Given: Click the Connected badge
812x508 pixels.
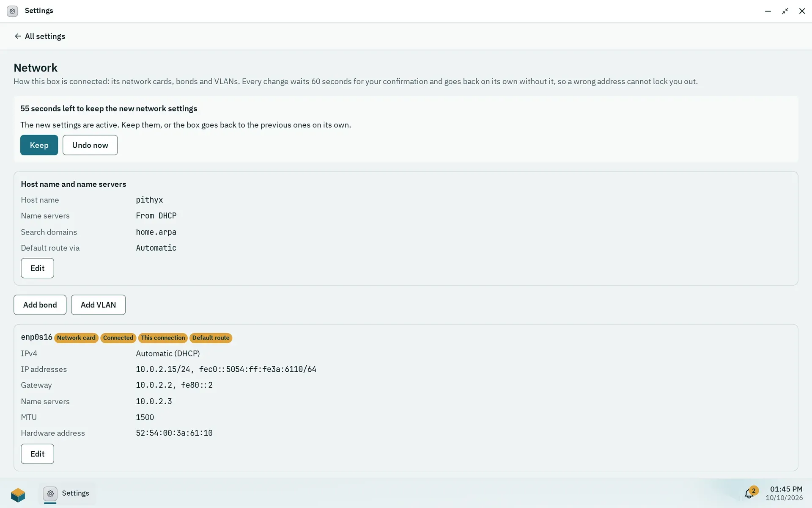Looking at the screenshot, I should [x=118, y=338].
